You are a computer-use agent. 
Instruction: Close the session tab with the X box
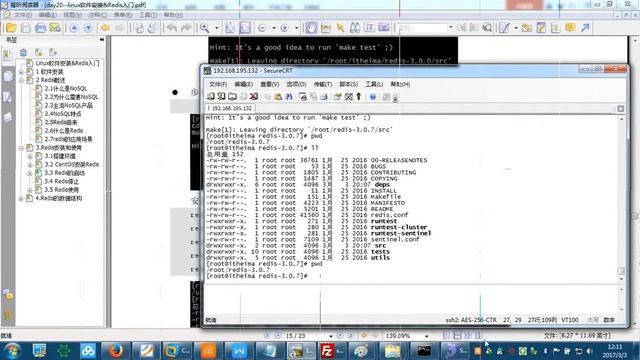pyautogui.click(x=620, y=109)
